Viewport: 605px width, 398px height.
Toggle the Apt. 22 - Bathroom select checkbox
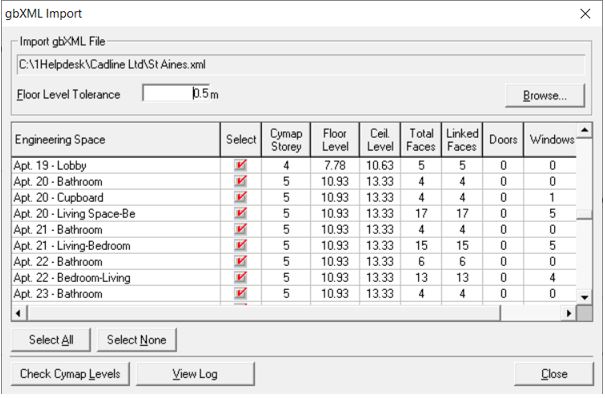[x=240, y=261]
